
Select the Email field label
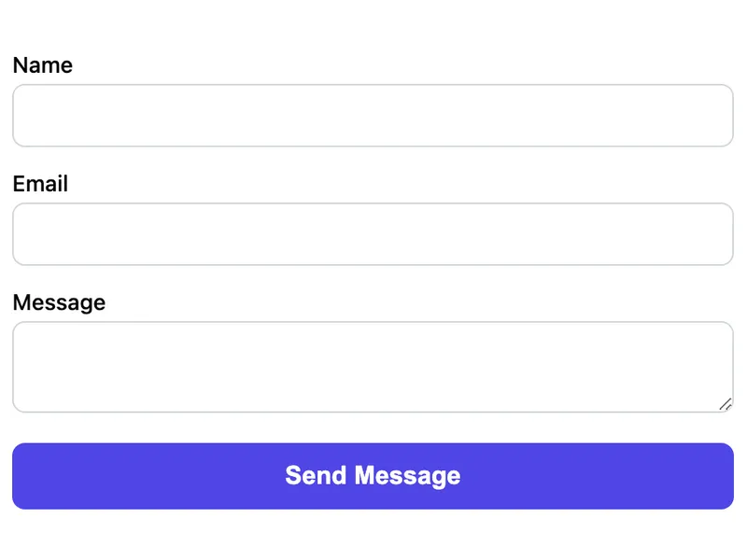[x=40, y=183]
